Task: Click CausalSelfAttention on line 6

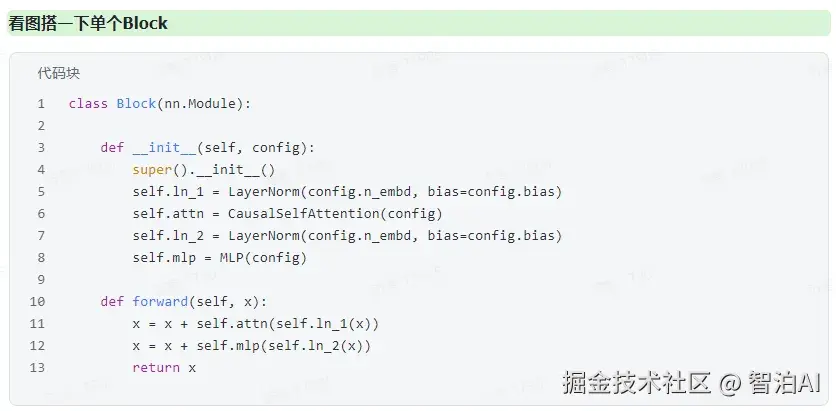Action: (x=303, y=214)
